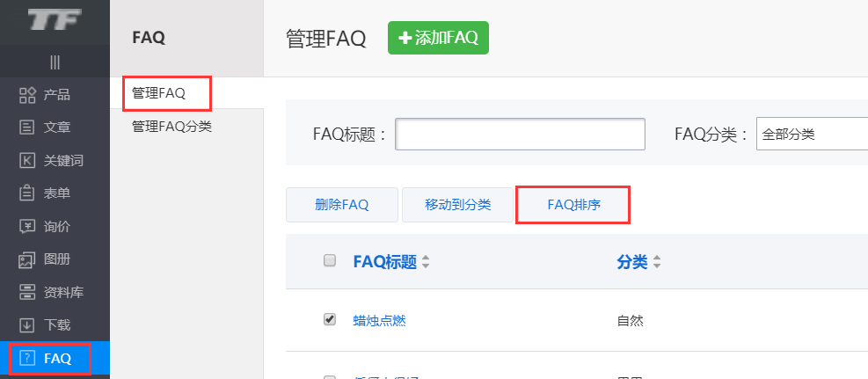Select 管理FAQ submenu item
This screenshot has height=379, width=868.
[x=159, y=92]
